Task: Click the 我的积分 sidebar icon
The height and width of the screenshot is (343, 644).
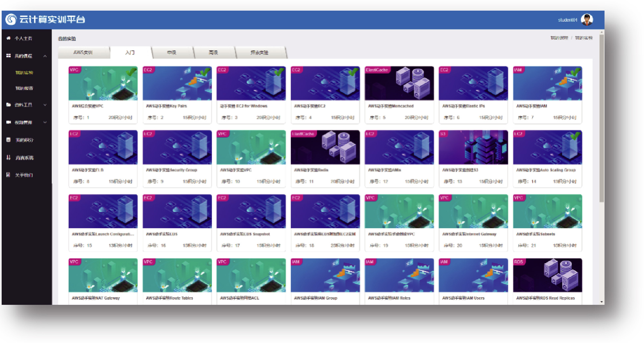Action: 9,140
